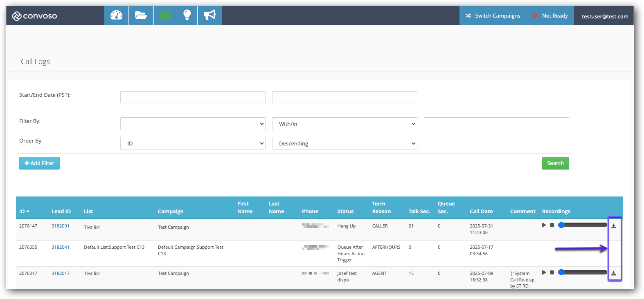
Task: Change the Descending sort order dropdown
Action: click(345, 143)
